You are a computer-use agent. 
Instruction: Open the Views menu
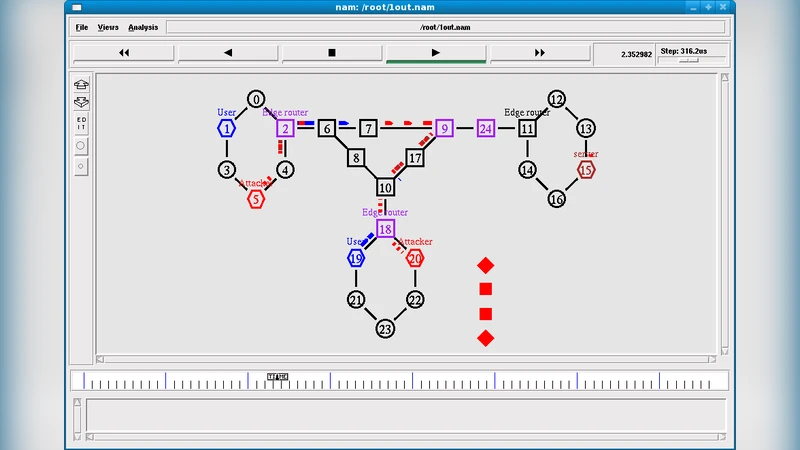point(109,27)
